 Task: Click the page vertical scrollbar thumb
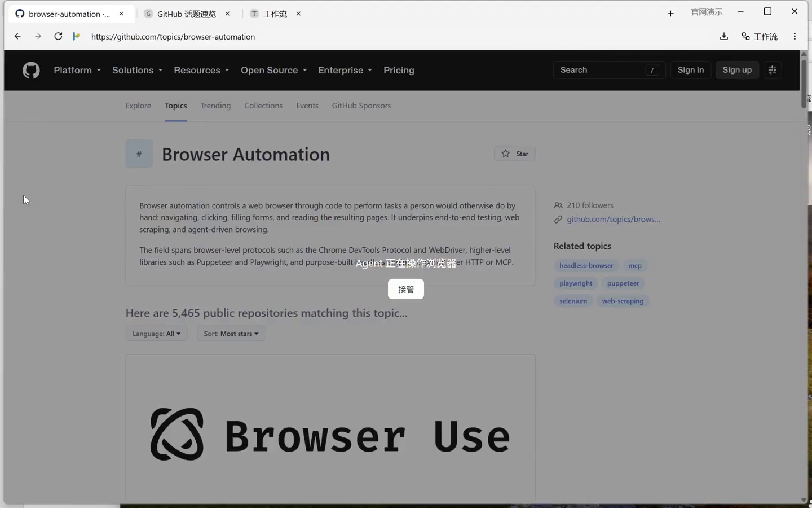tap(804, 84)
